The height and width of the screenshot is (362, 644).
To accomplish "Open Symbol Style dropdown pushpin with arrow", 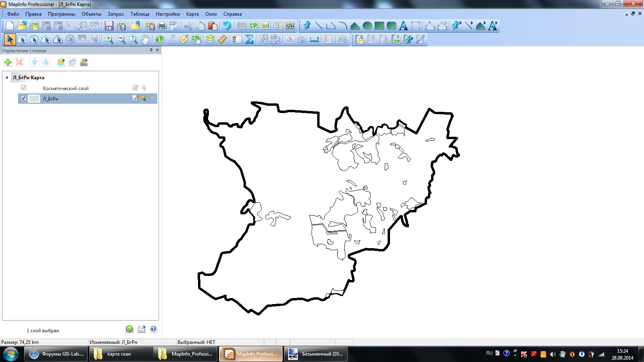I will coord(456,26).
